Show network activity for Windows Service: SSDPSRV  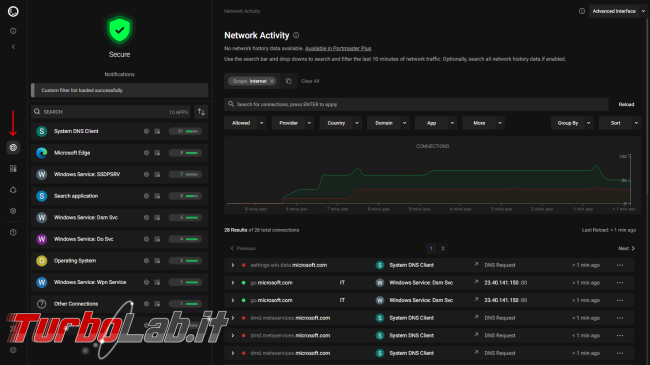coord(146,174)
